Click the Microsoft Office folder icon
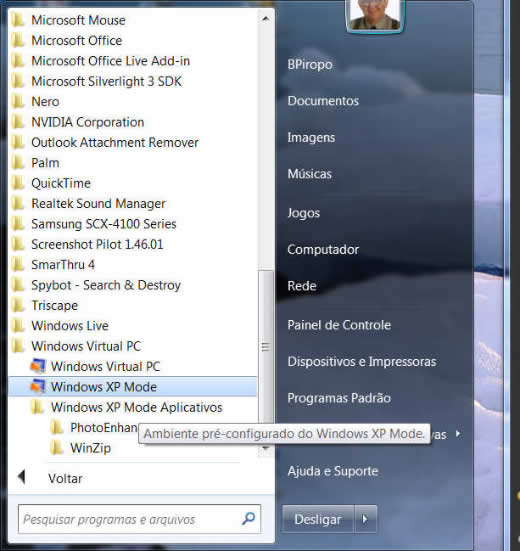The height and width of the screenshot is (551, 520). coord(18,40)
